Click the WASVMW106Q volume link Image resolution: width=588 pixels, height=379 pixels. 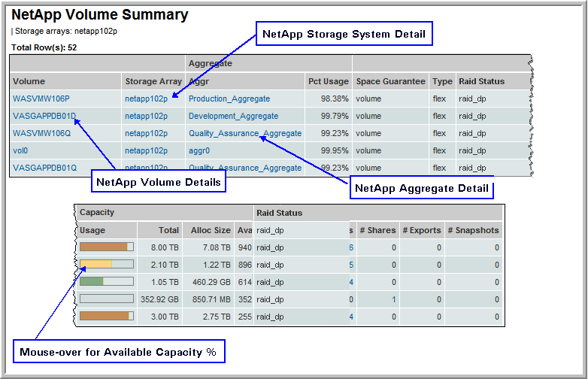[x=41, y=133]
